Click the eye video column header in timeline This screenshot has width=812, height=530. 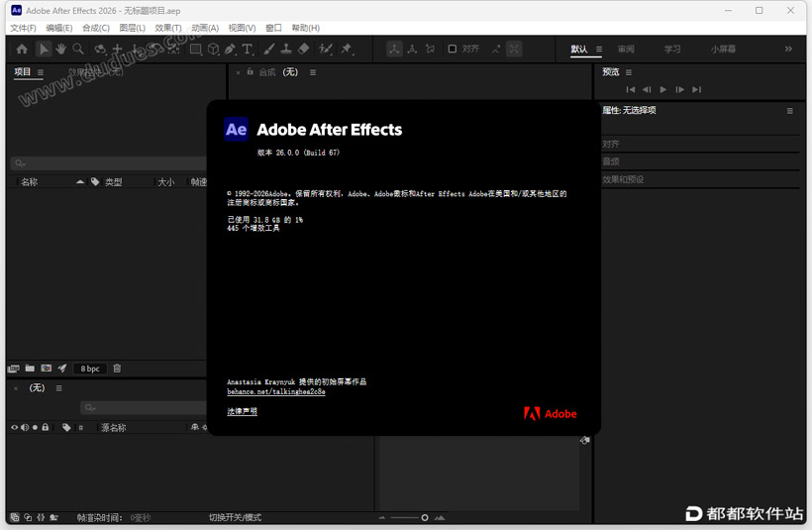tap(15, 427)
